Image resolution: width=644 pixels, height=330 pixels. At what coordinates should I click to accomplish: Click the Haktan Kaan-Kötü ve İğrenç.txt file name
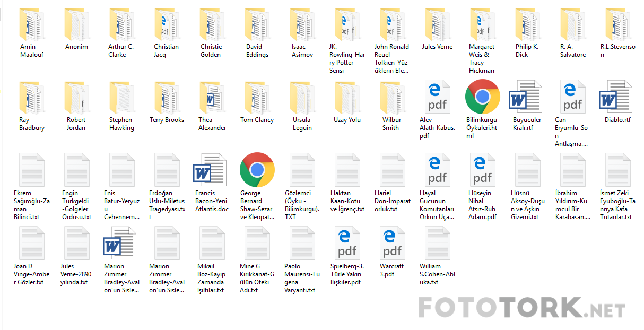pyautogui.click(x=347, y=201)
